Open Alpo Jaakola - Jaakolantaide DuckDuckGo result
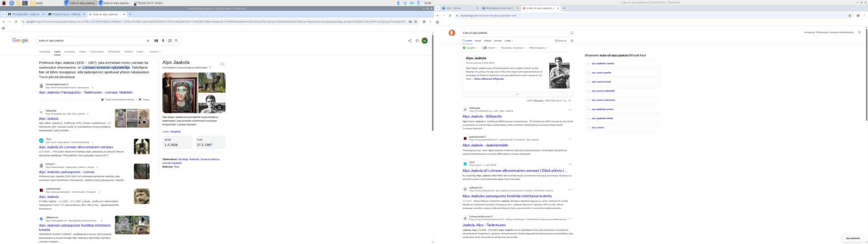The image size is (868, 244). point(485,145)
